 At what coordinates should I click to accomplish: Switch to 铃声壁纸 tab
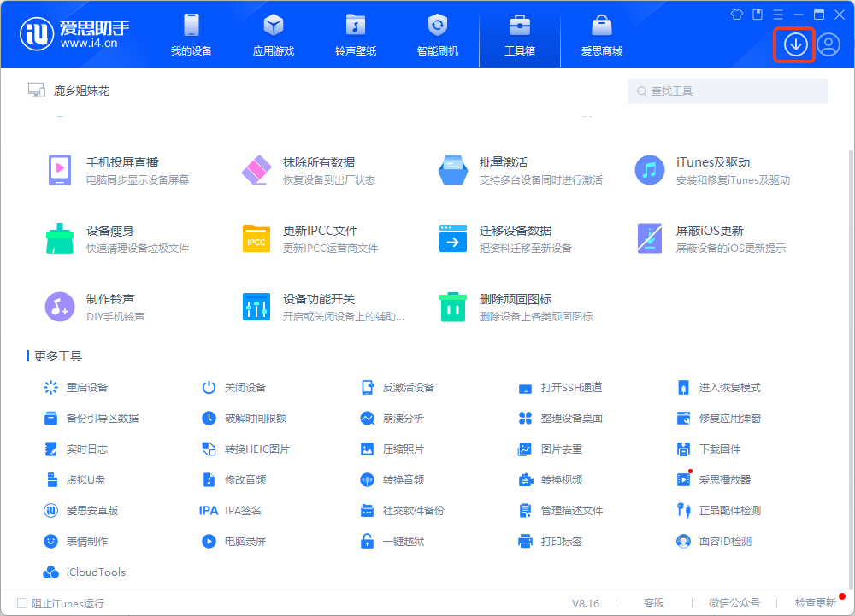[x=356, y=35]
